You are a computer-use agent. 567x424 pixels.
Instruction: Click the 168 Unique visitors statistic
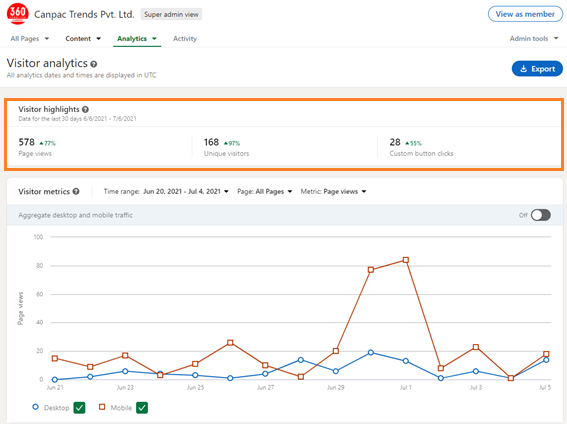click(226, 147)
